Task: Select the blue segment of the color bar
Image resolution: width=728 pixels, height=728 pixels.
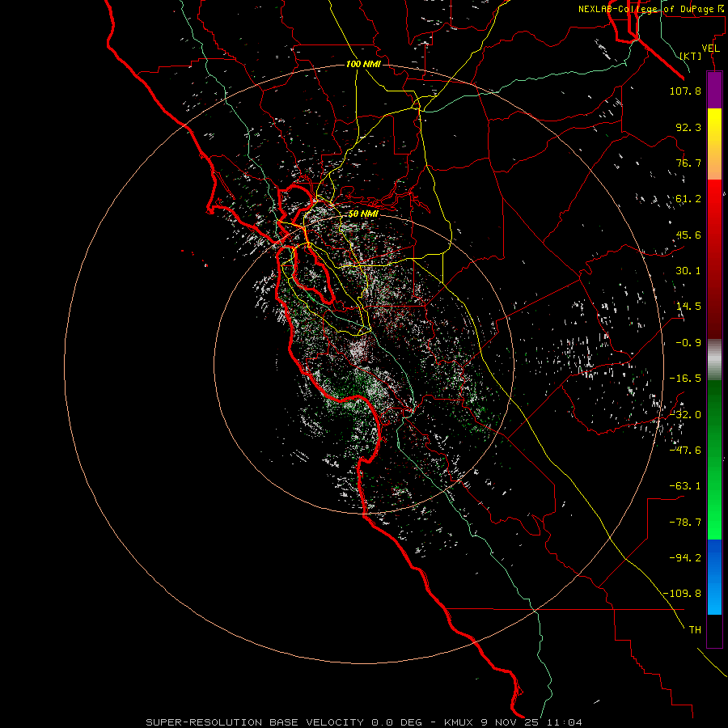Action: 714,577
